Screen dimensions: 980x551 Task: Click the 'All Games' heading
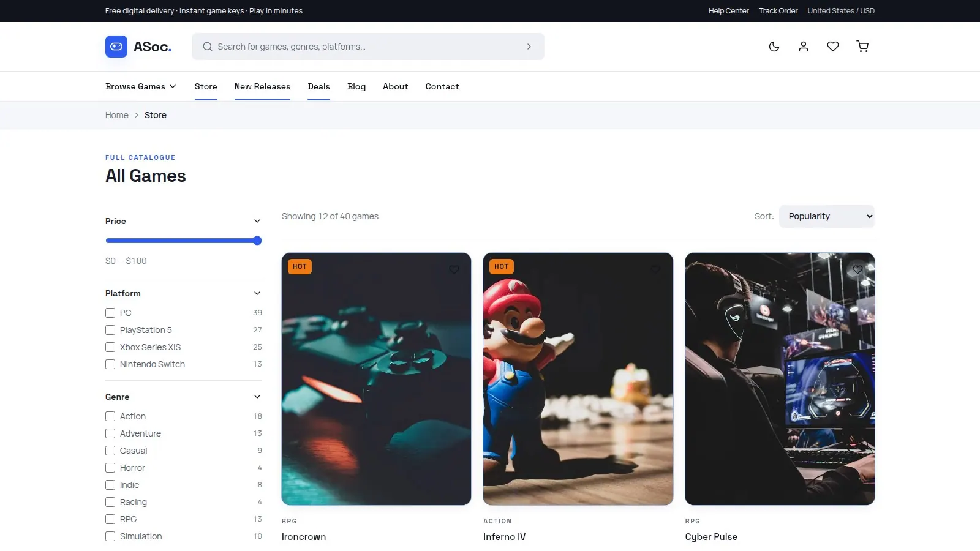click(146, 176)
